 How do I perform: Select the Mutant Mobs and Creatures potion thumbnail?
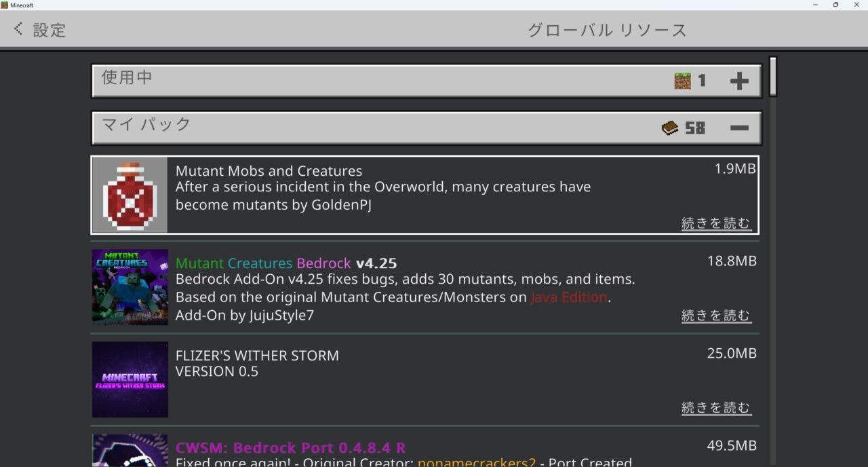click(130, 195)
